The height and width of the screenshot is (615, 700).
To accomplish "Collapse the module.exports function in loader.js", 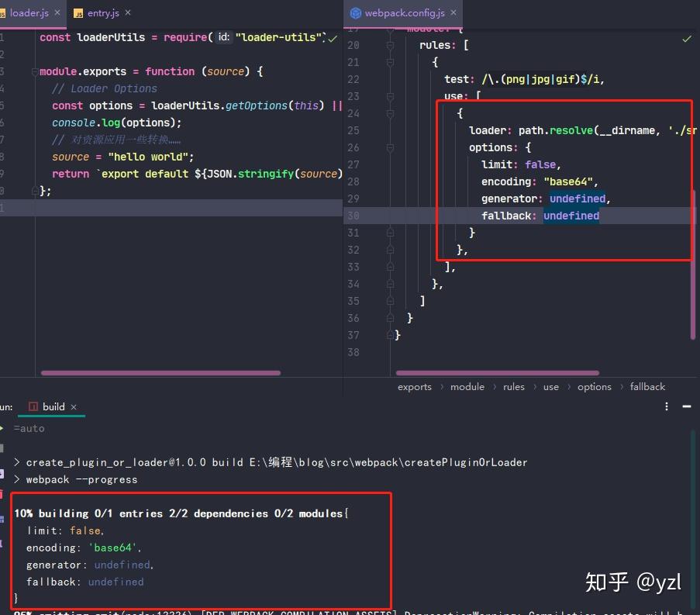I will point(35,71).
